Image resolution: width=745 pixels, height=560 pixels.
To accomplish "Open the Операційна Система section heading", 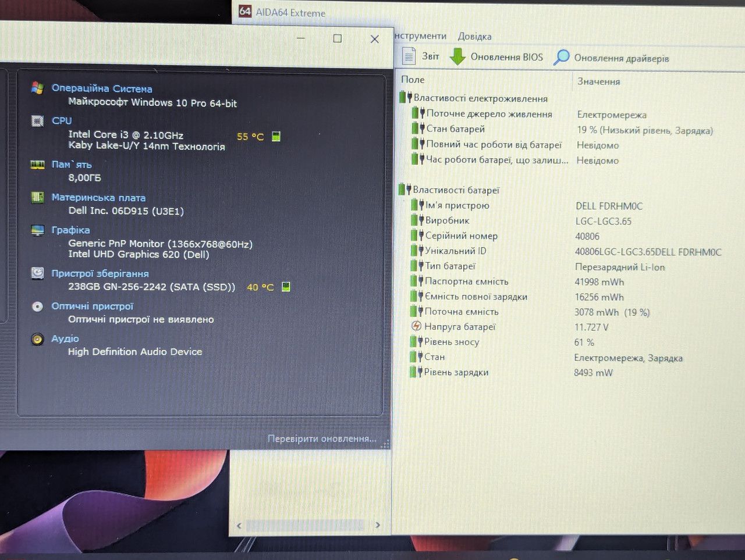I will (x=102, y=88).
